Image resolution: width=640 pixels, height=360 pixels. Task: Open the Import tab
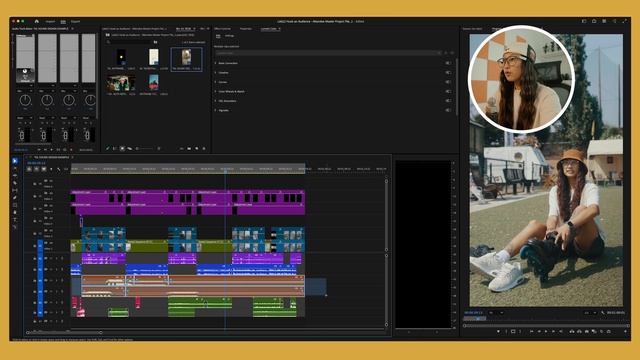[50, 21]
